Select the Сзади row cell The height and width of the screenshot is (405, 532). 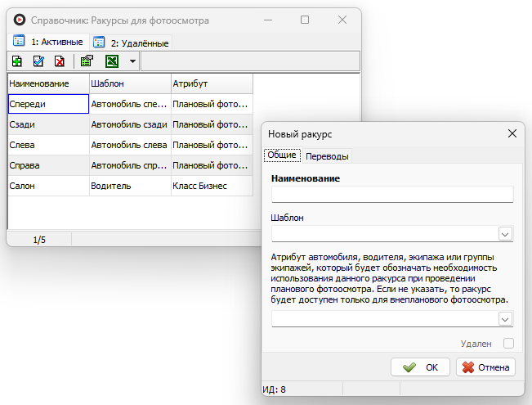click(48, 124)
